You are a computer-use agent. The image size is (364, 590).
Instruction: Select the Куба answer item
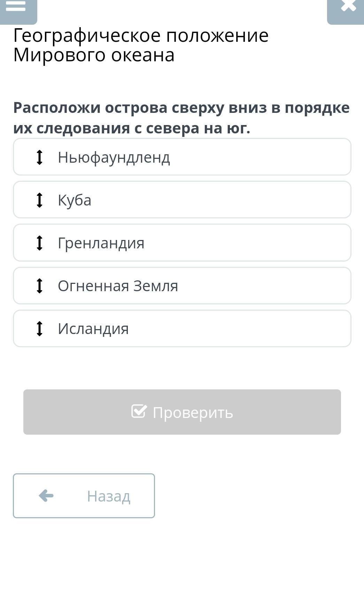[x=182, y=200]
